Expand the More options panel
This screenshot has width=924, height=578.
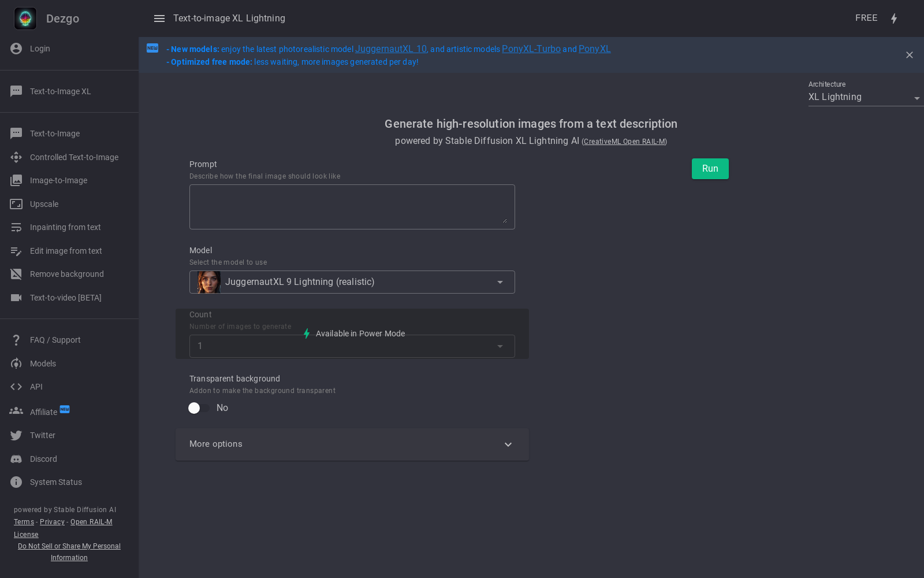(352, 444)
